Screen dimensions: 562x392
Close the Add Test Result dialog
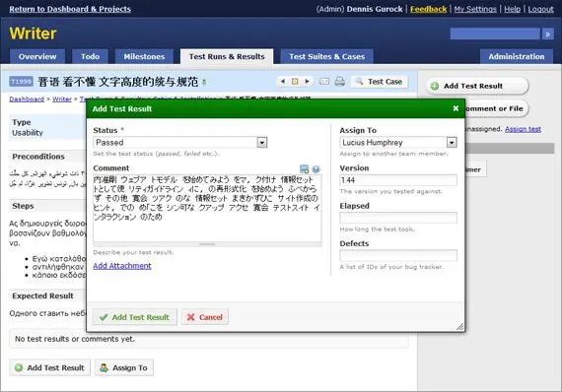click(x=456, y=108)
